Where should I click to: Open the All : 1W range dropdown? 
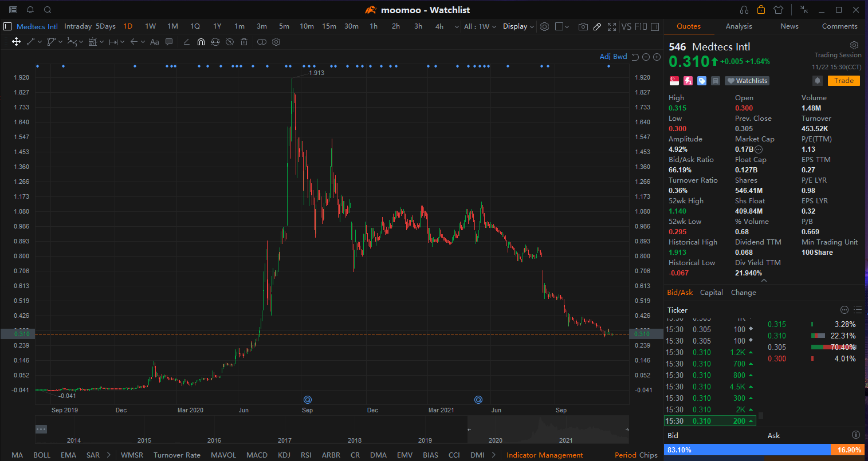point(481,26)
